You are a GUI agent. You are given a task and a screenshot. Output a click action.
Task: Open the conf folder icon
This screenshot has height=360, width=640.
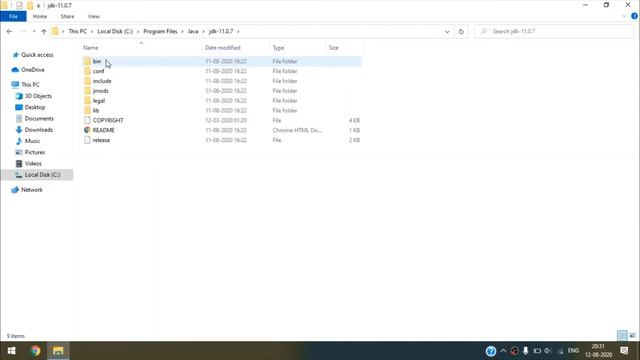point(87,71)
